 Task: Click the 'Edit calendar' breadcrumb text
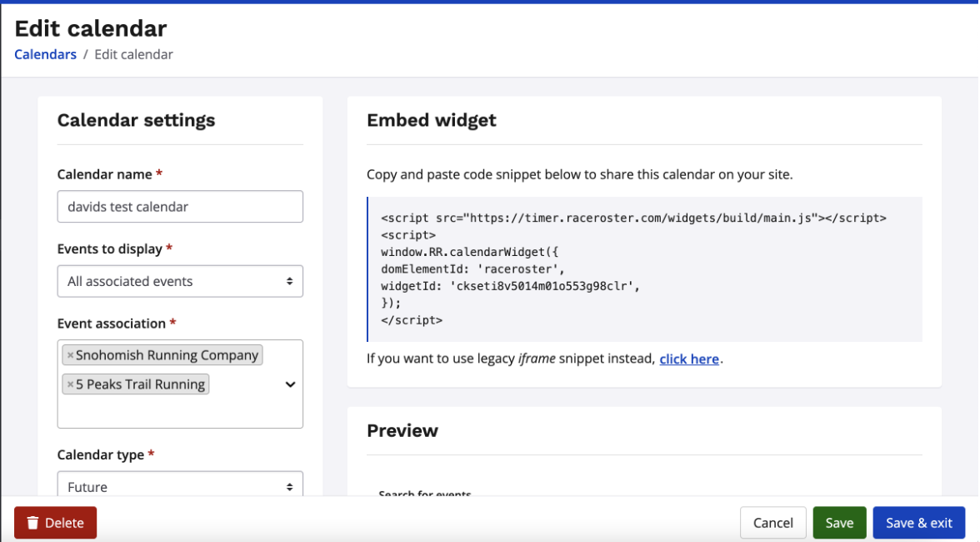(x=133, y=54)
